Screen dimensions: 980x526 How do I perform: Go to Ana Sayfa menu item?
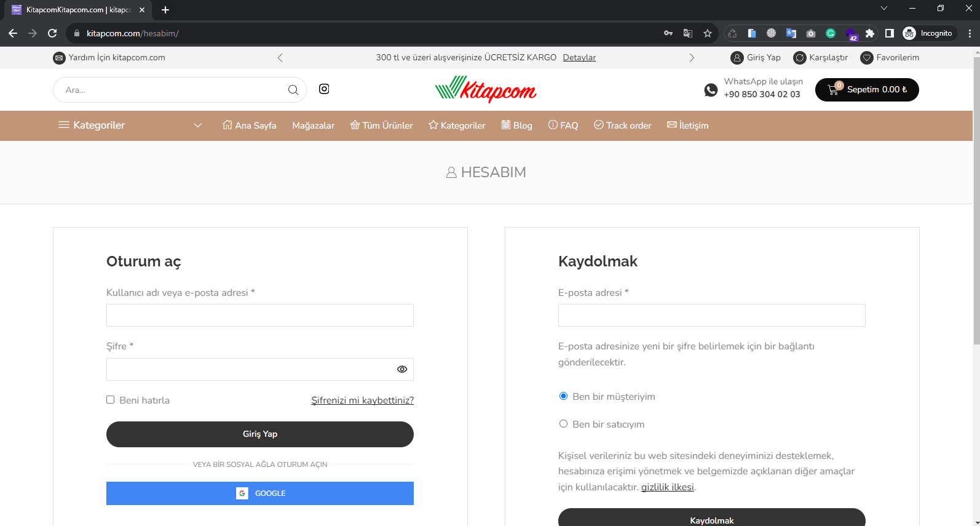[249, 126]
